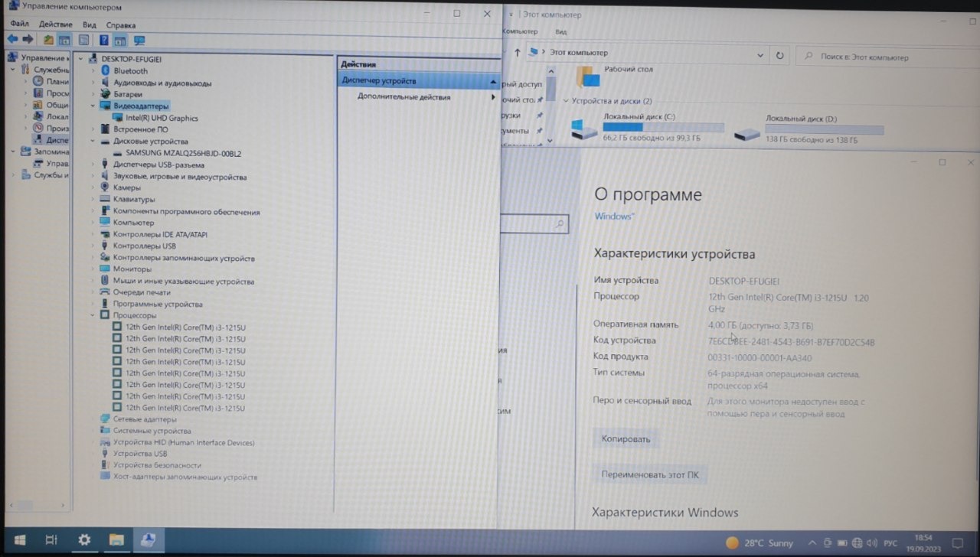Click the Explorer refresh button
The height and width of the screenshot is (557, 980).
[x=779, y=56]
